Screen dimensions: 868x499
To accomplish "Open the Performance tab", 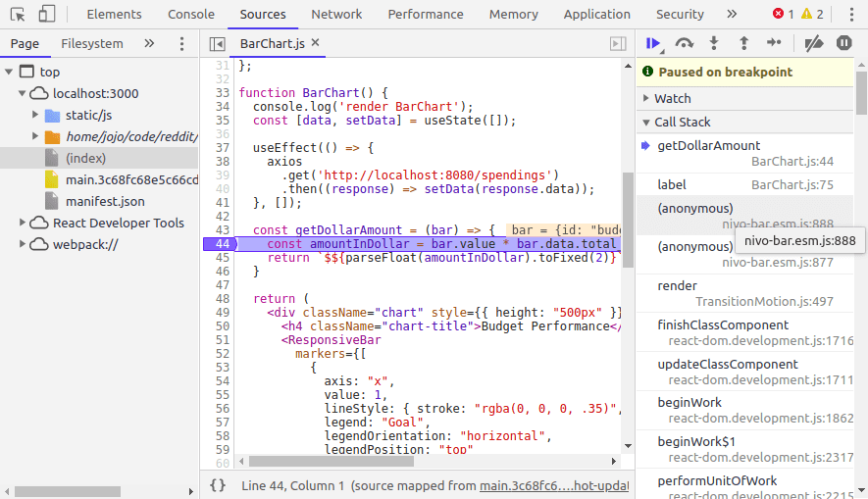I will (x=426, y=15).
